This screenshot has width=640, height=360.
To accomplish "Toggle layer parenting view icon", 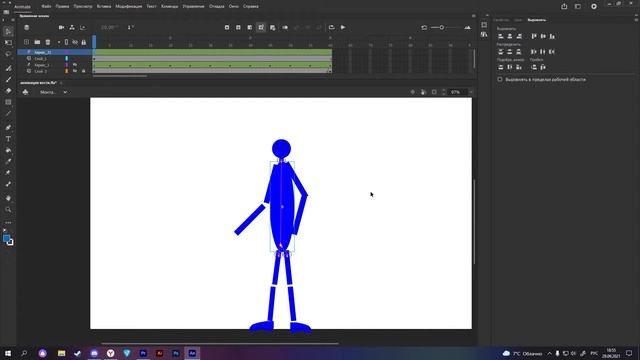I will [x=72, y=27].
